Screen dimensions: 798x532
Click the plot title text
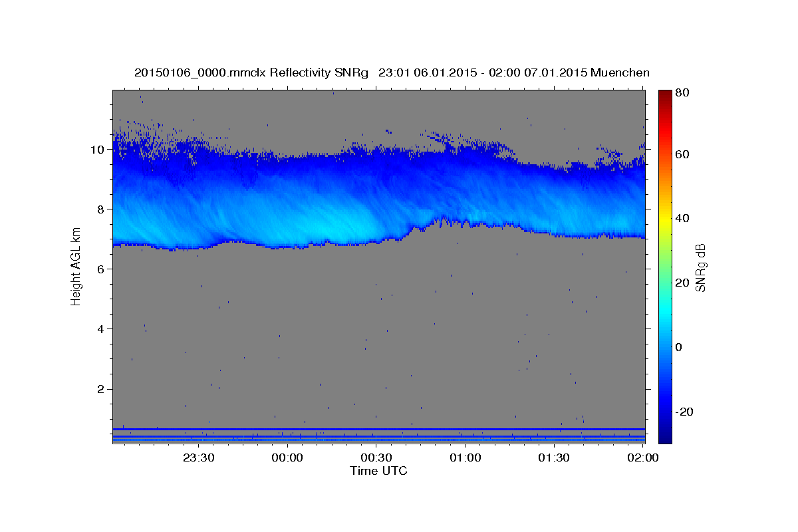tap(392, 72)
